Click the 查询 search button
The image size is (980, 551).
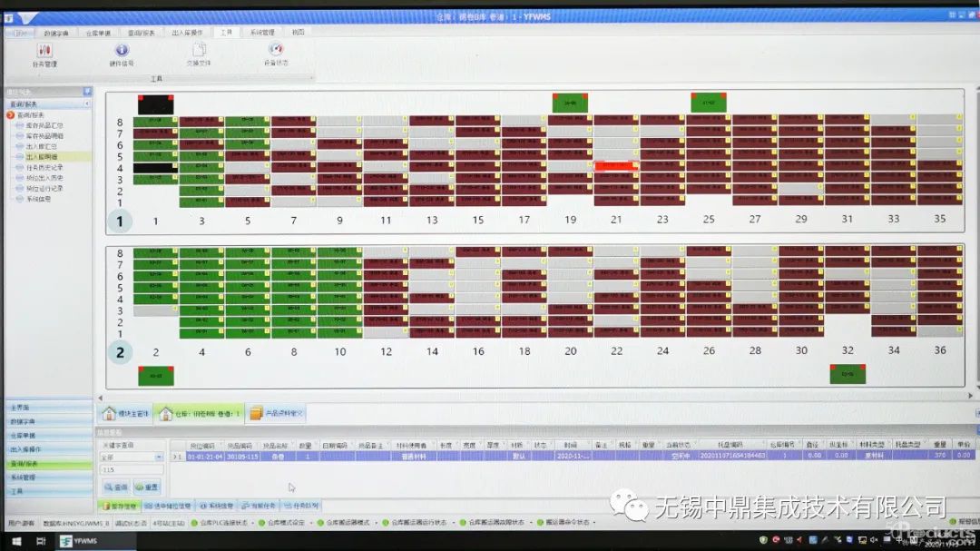115,487
